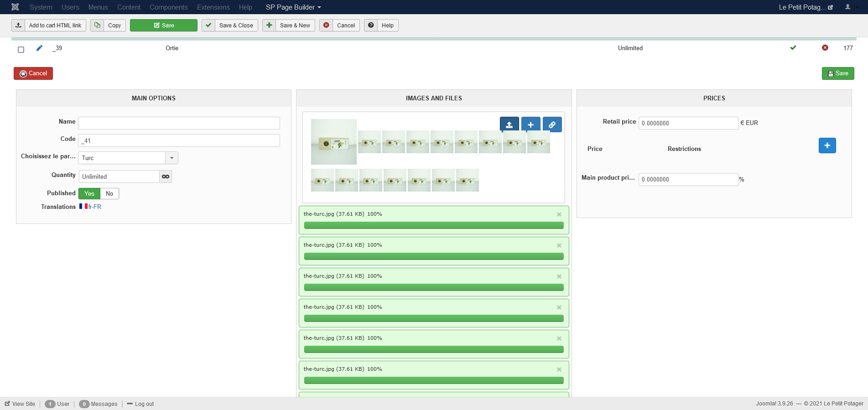The image size is (868, 410).
Task: Click the Ortie variant name cell
Action: point(172,48)
